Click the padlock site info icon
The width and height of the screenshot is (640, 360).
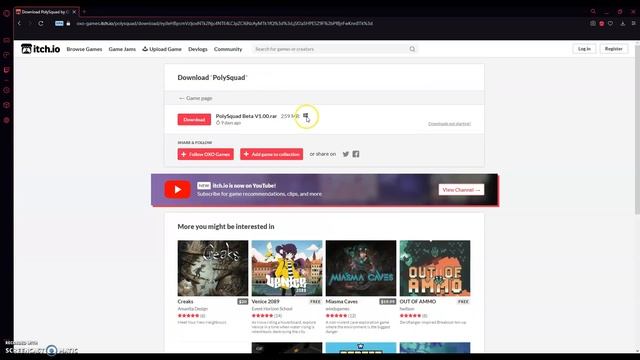point(68,24)
